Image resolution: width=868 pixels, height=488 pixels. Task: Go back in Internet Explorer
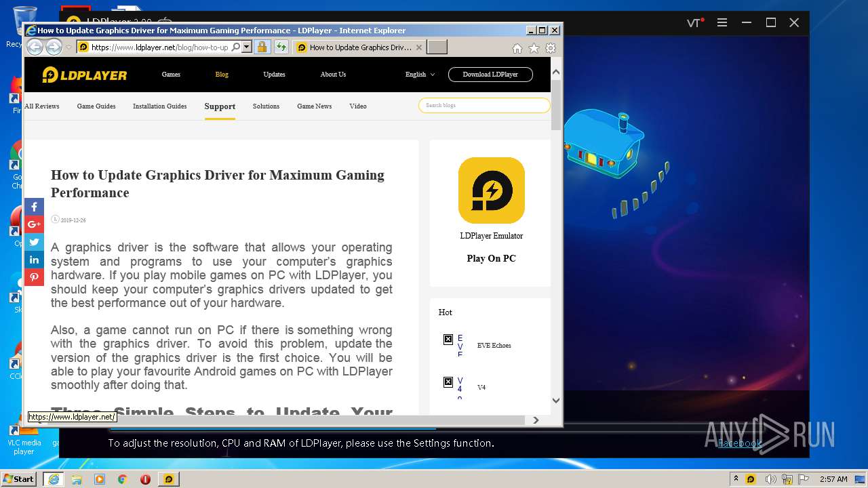click(35, 47)
